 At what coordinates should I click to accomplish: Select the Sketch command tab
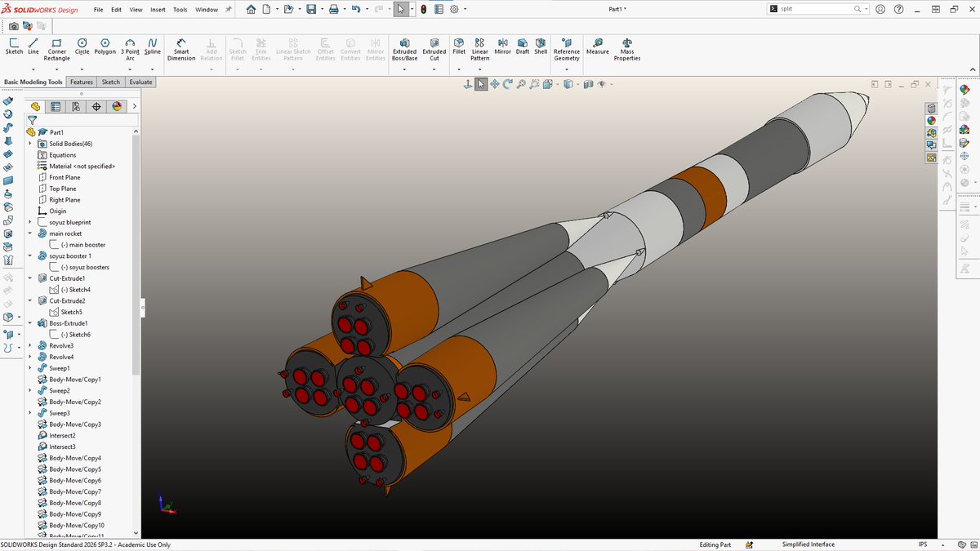pyautogui.click(x=111, y=82)
